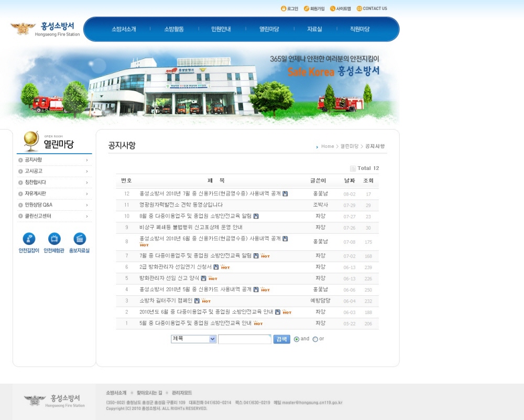Click the 로그인 lock icon
Viewport: 524px width, 420px height.
coord(283,8)
